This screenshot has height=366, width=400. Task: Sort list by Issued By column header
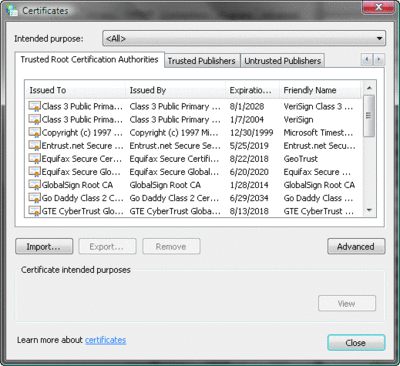click(x=176, y=90)
